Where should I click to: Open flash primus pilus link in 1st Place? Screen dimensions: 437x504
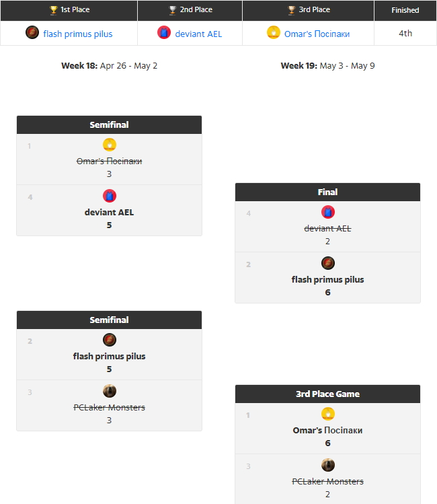78,34
